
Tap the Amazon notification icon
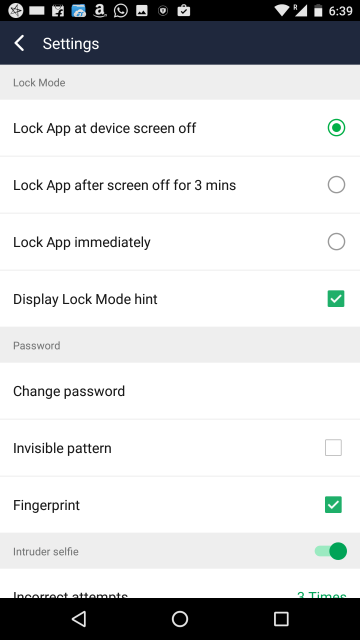tap(100, 11)
